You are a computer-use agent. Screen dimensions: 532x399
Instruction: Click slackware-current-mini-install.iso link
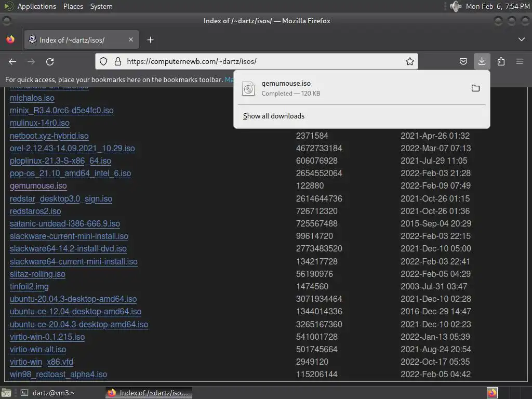[x=69, y=236]
